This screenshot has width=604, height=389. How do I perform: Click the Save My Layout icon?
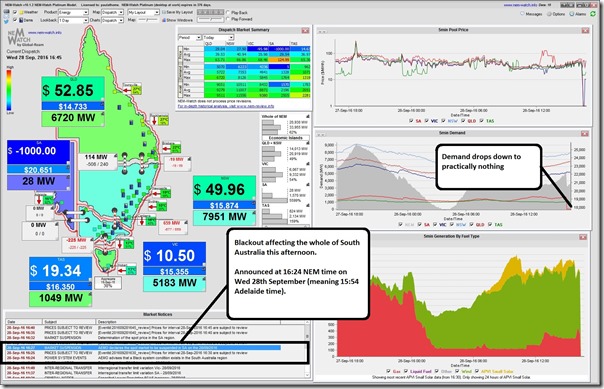pyautogui.click(x=164, y=12)
